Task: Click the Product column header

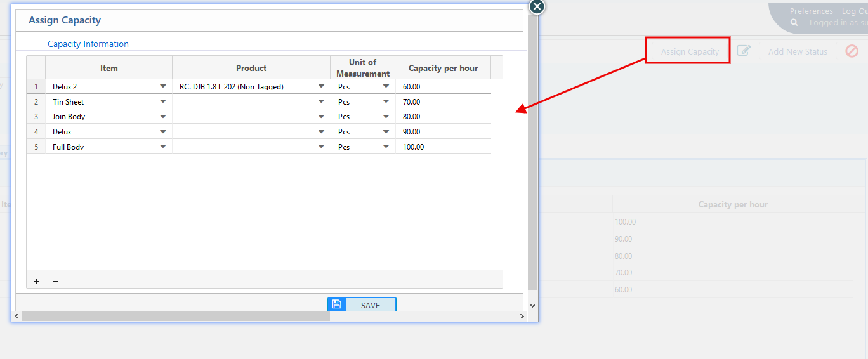Action: pos(251,68)
